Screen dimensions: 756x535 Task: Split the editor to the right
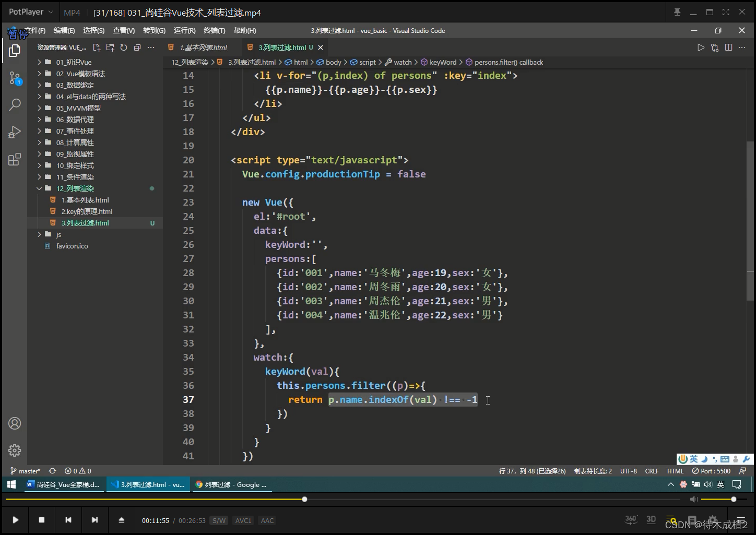(728, 47)
